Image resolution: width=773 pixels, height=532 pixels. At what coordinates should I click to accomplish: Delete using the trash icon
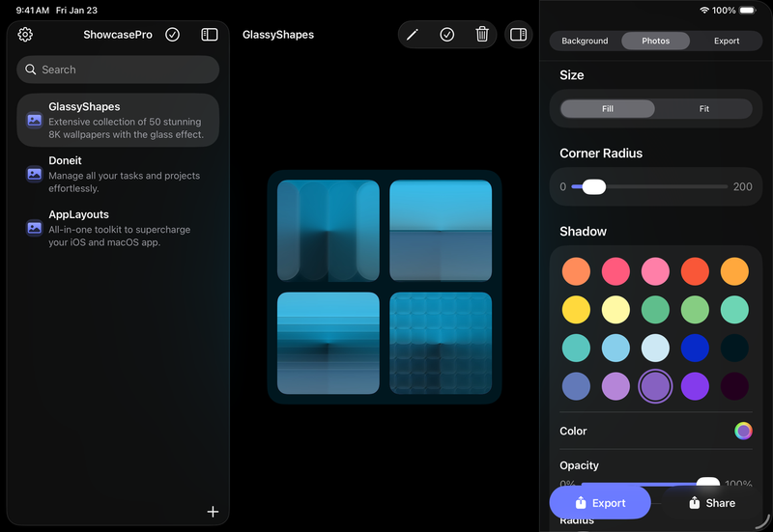click(482, 35)
